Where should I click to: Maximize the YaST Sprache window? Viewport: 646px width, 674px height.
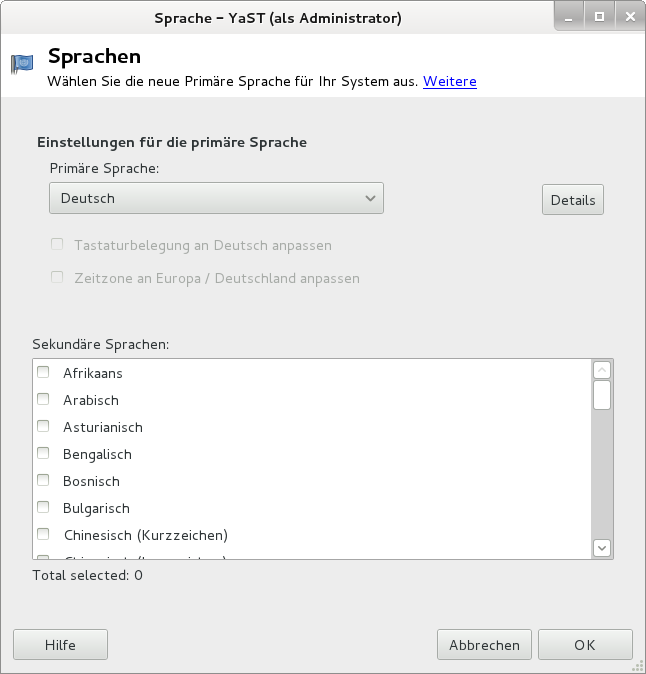click(x=600, y=17)
